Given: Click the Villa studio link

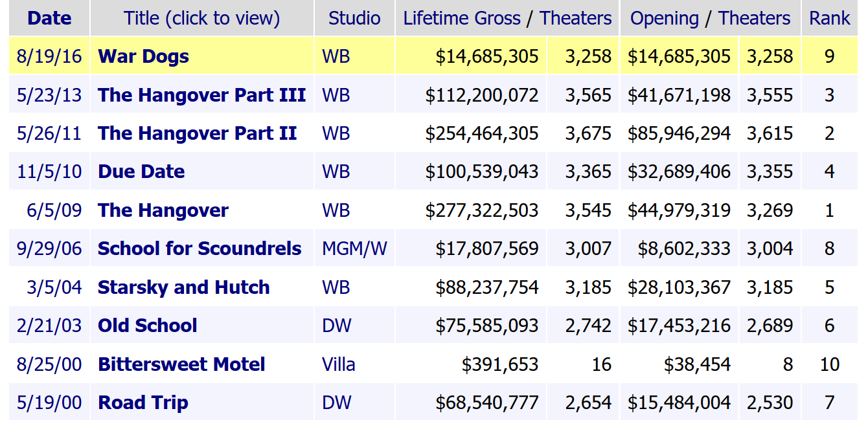Looking at the screenshot, I should pos(338,364).
